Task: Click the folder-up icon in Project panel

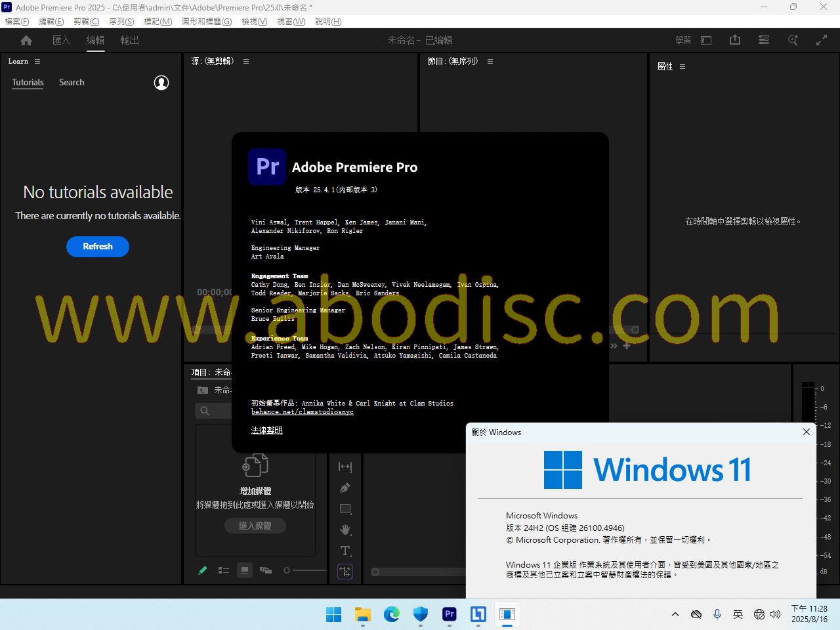Action: coord(203,390)
